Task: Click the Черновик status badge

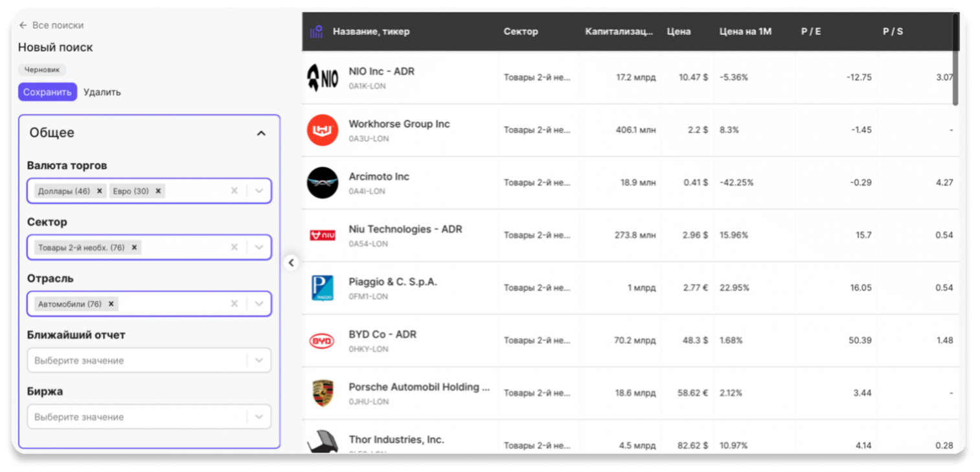Action: tap(42, 69)
